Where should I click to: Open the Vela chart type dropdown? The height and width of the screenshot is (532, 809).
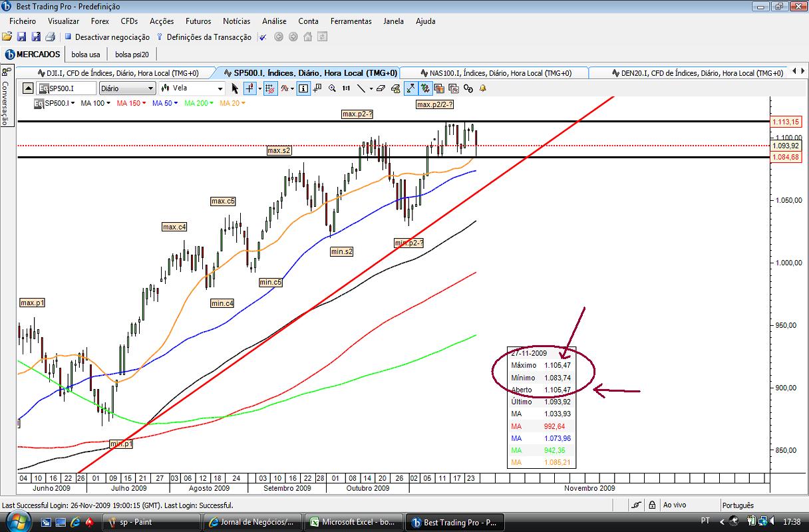point(192,88)
